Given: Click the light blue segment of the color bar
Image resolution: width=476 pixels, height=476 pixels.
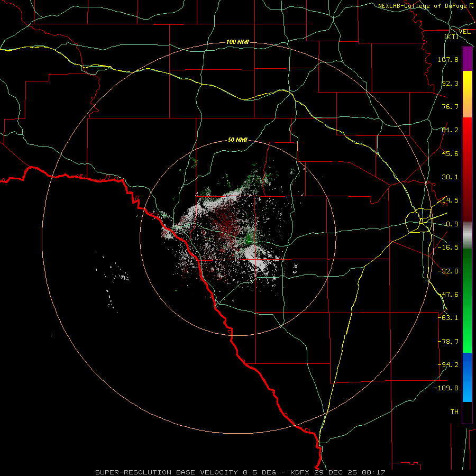Looking at the screenshot, I should (x=467, y=377).
